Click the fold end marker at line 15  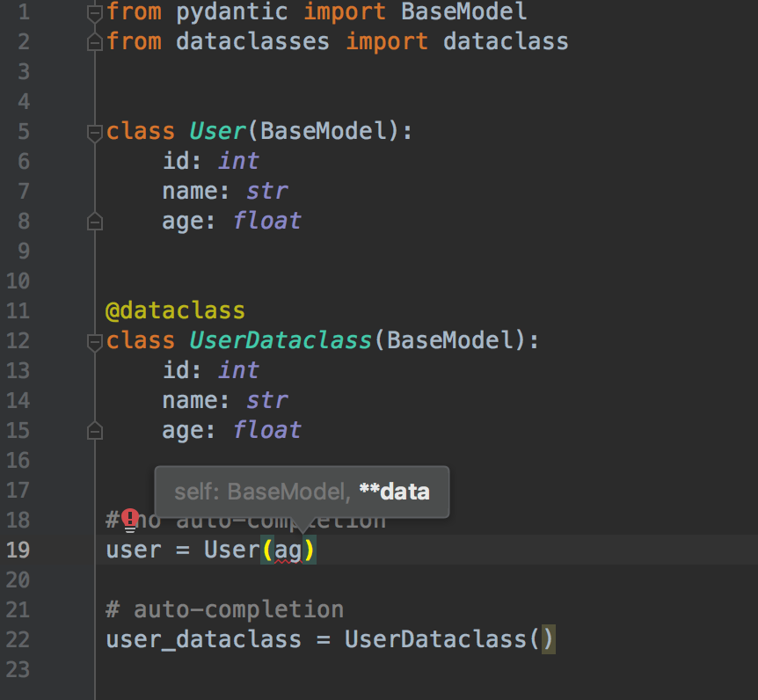(x=94, y=430)
